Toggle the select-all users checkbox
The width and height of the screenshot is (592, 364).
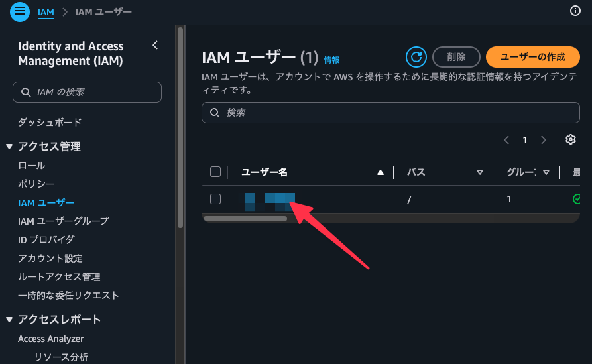215,172
